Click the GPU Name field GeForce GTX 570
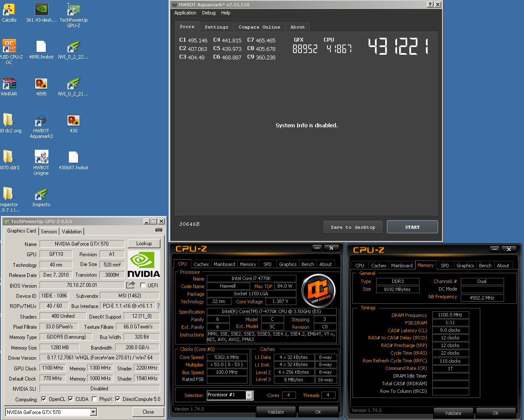The width and height of the screenshot is (524, 420). [82, 244]
